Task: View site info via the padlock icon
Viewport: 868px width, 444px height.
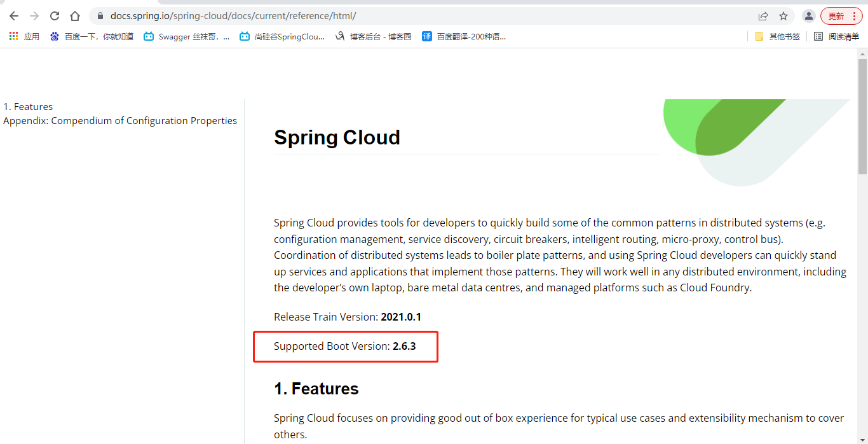Action: (100, 16)
